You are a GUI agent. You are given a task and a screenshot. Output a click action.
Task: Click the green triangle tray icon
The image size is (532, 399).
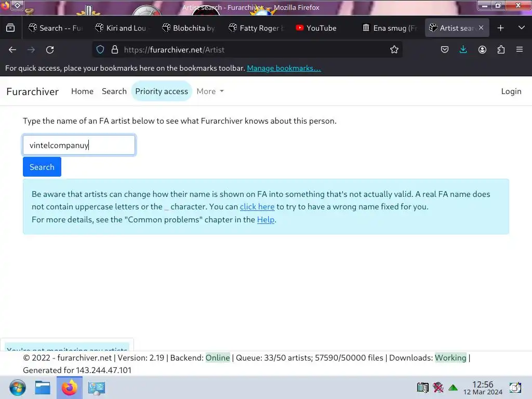click(x=453, y=388)
